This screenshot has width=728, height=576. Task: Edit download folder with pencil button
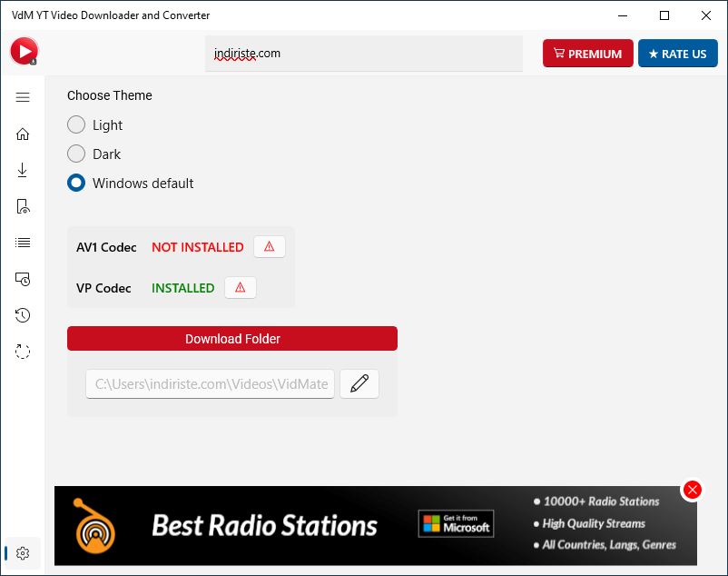[359, 383]
